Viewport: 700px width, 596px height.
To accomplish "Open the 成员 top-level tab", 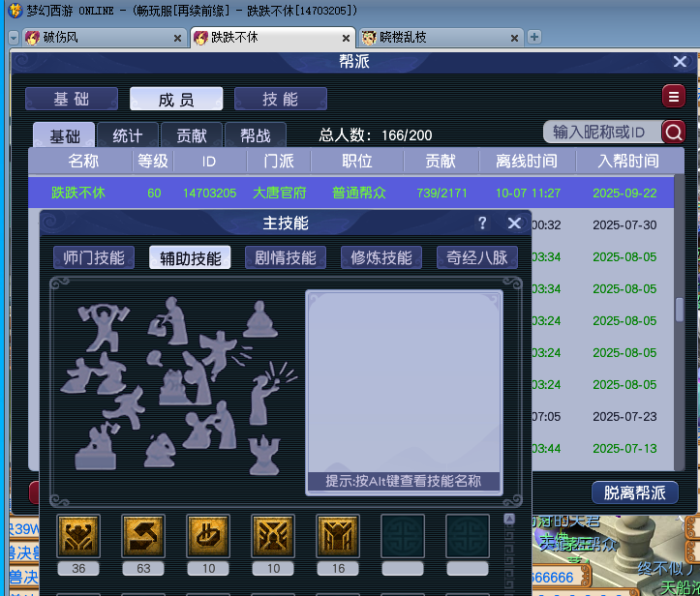I will tap(176, 99).
